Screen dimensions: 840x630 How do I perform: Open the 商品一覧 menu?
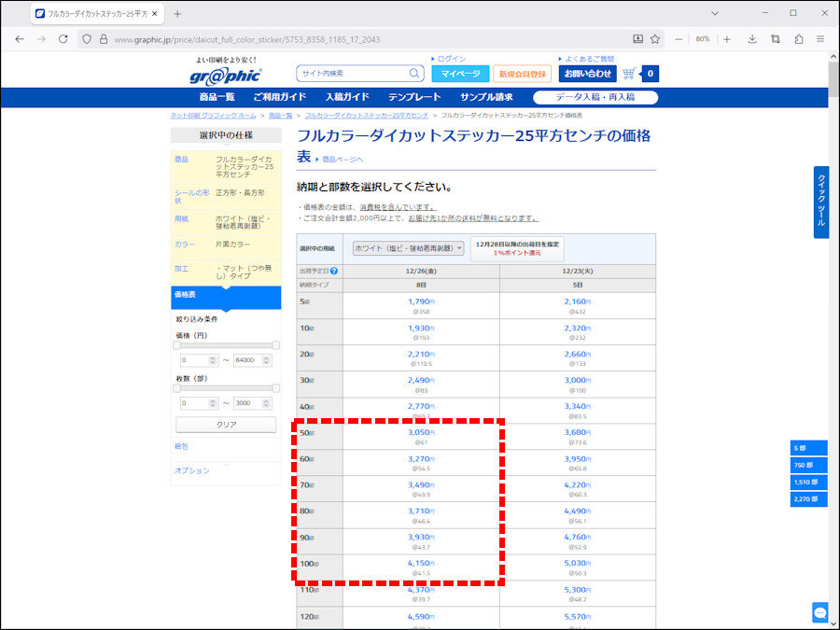pos(217,97)
